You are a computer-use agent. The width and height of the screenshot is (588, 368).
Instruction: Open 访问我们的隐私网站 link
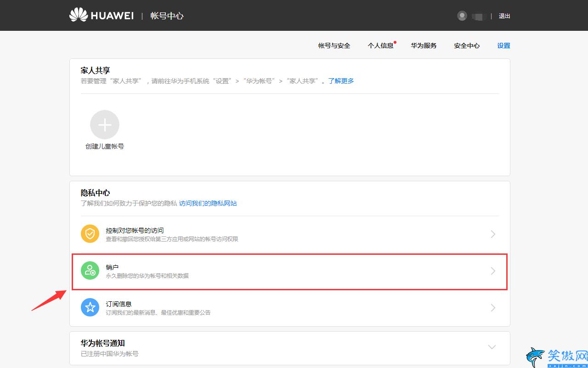tap(208, 203)
